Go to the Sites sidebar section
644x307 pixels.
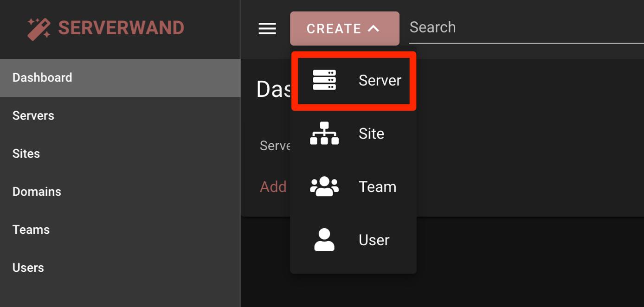26,153
